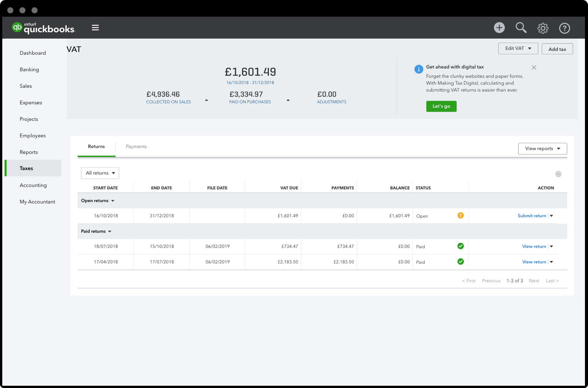This screenshot has height=388, width=588.
Task: Click the Add tax button
Action: tap(557, 48)
